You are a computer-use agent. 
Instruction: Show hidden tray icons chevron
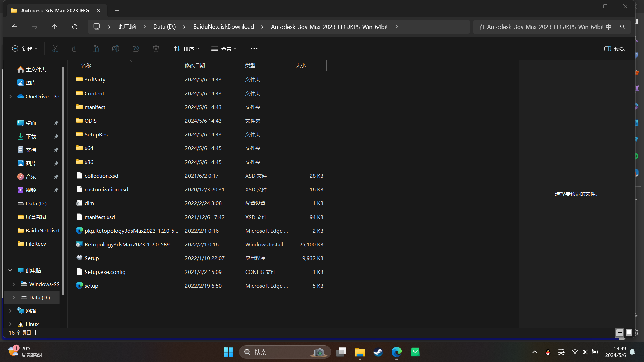535,352
